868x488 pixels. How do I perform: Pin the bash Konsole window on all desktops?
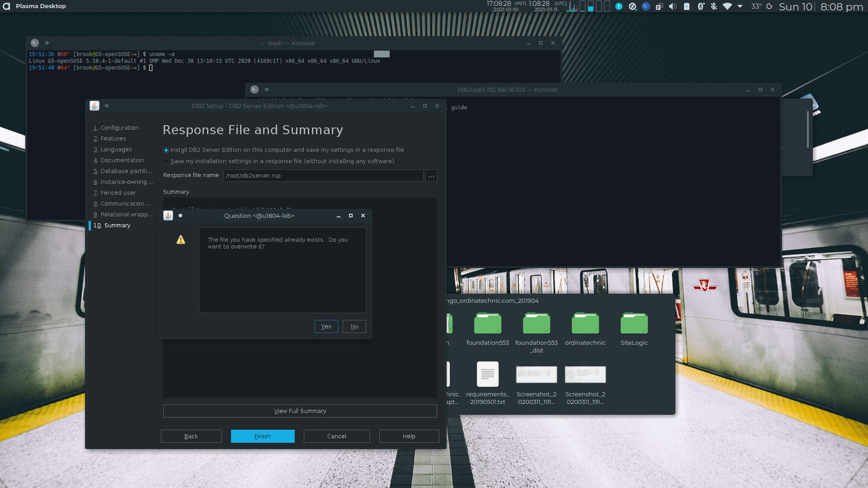47,43
